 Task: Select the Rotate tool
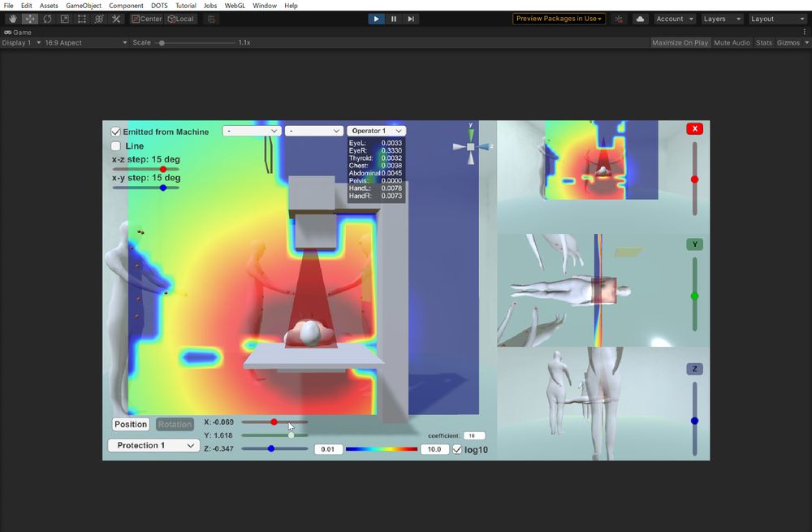click(47, 19)
